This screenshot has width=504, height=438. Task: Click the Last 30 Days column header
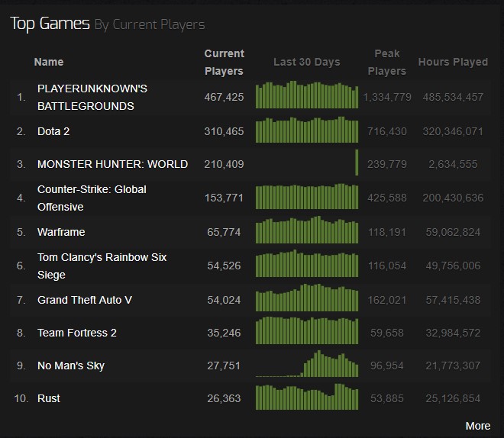tap(307, 62)
